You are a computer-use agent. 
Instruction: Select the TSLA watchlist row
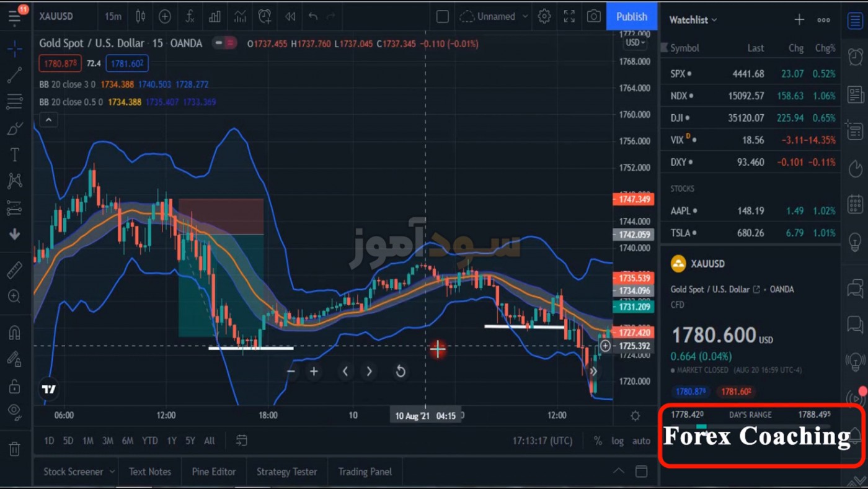click(751, 233)
